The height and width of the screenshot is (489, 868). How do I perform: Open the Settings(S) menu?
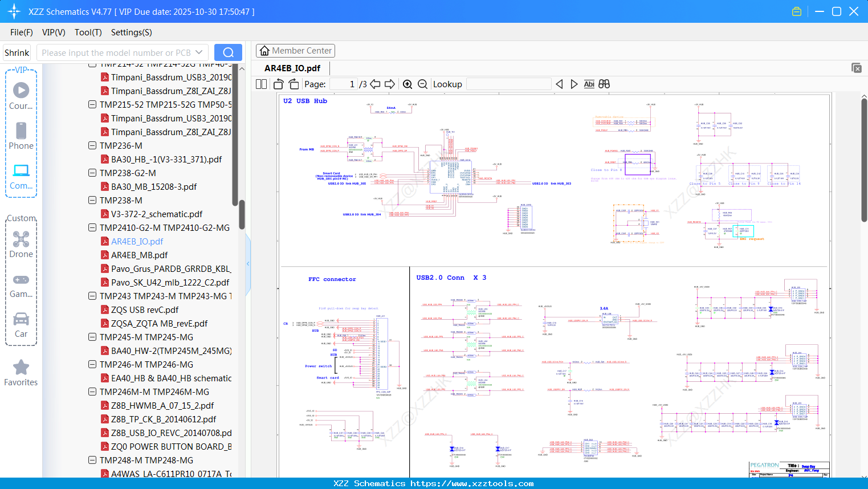[131, 32]
